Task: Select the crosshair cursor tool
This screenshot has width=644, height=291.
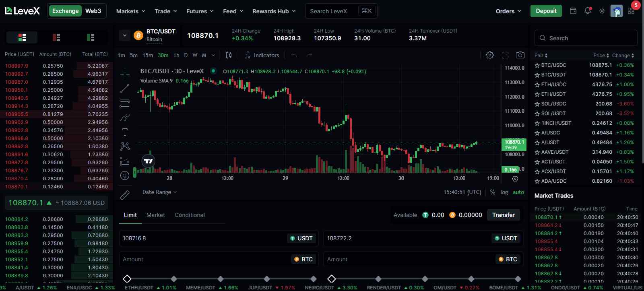Action: [x=125, y=74]
